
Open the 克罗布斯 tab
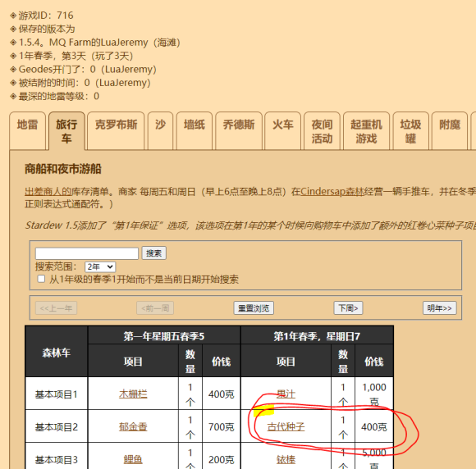point(116,131)
